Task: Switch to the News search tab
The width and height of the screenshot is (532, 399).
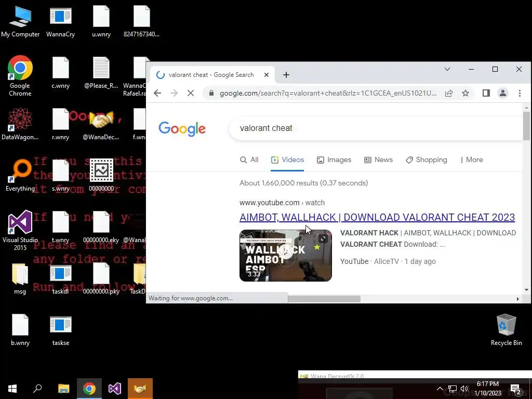Action: [378, 160]
